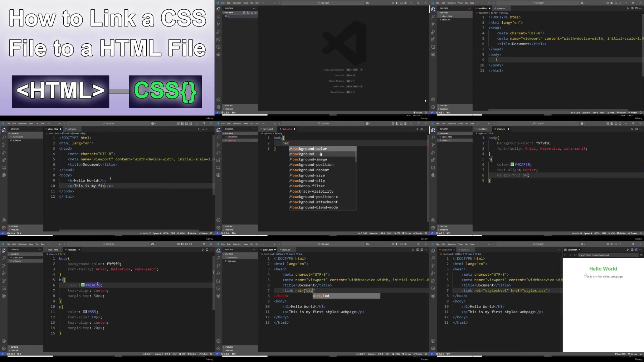Open Copilot dropdown in empty welcome title bar
The image size is (644, 362).
pyautogui.click(x=368, y=3)
